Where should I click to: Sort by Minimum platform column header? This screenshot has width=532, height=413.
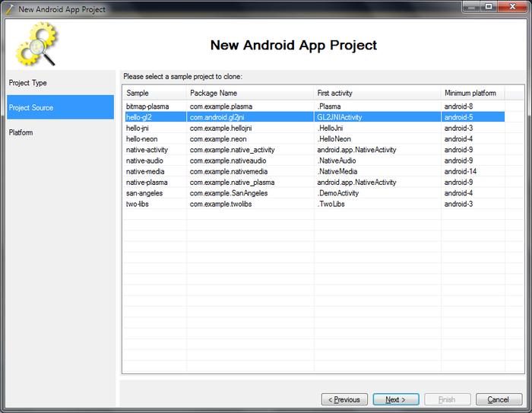(473, 93)
